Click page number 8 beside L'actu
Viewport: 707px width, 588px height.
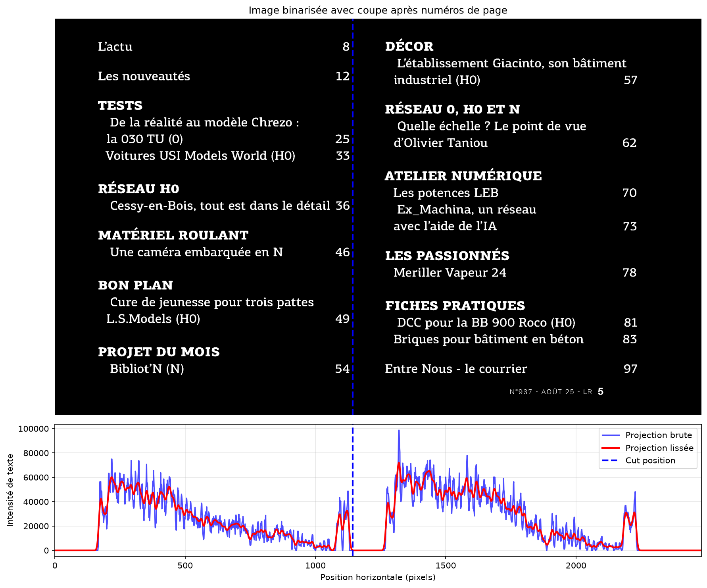coord(346,47)
